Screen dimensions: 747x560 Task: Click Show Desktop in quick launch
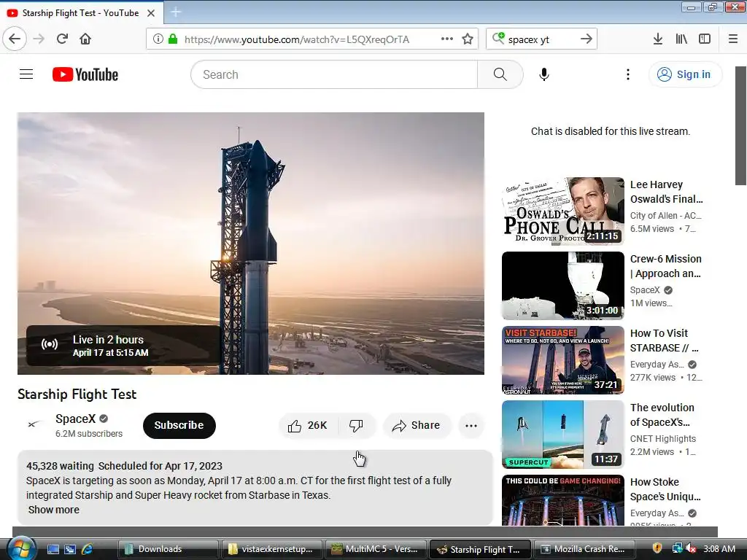pos(53,549)
